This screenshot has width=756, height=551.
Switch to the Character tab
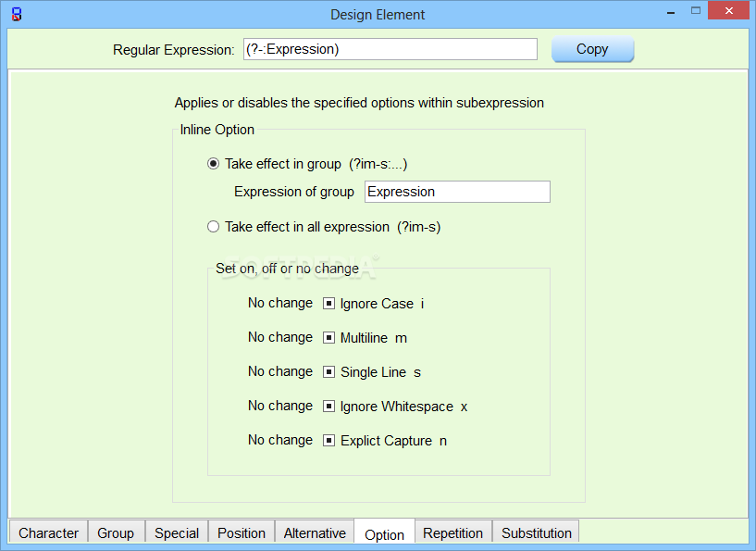(x=48, y=532)
